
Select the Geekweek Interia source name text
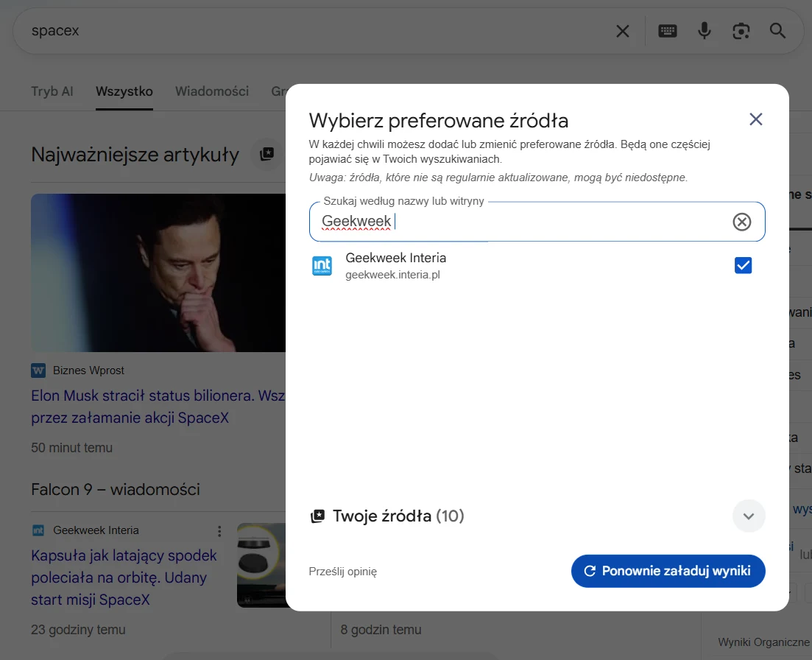pos(395,258)
